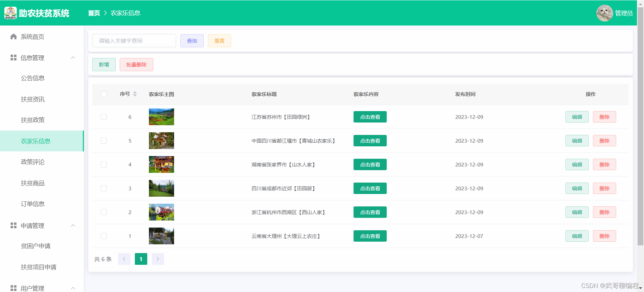Edit the 浙江省杭州市西湖区【西山人家】 row
Viewport: 644px width, 292px height.
577,212
